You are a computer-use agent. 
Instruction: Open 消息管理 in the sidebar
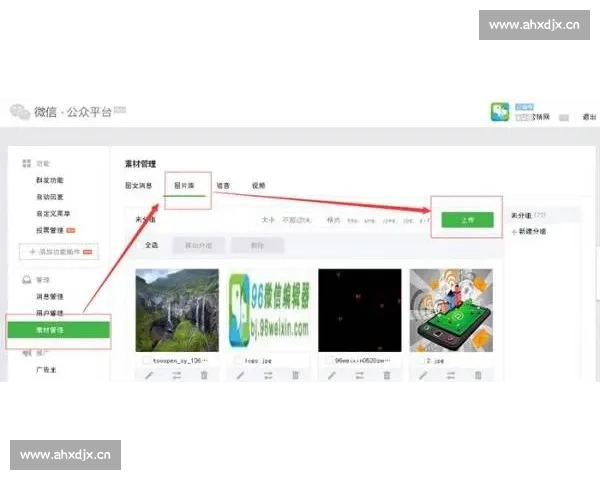tap(50, 297)
